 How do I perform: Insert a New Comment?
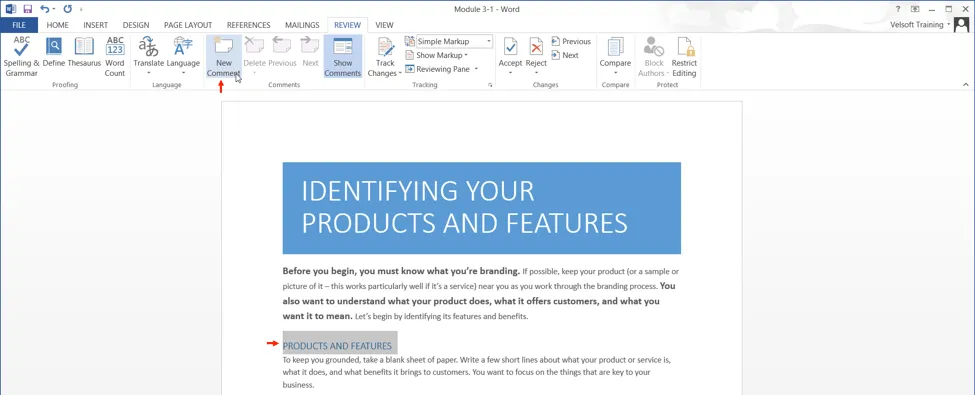(223, 57)
